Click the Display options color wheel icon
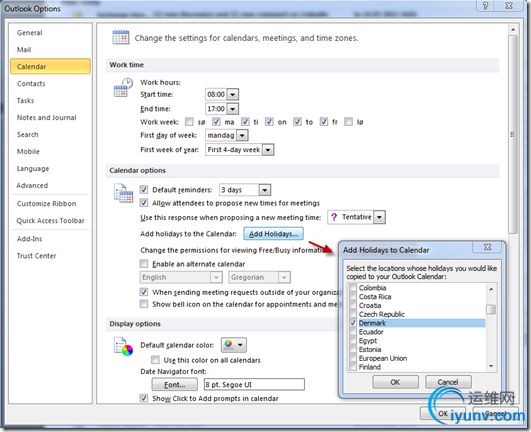531x432 pixels. tap(123, 347)
